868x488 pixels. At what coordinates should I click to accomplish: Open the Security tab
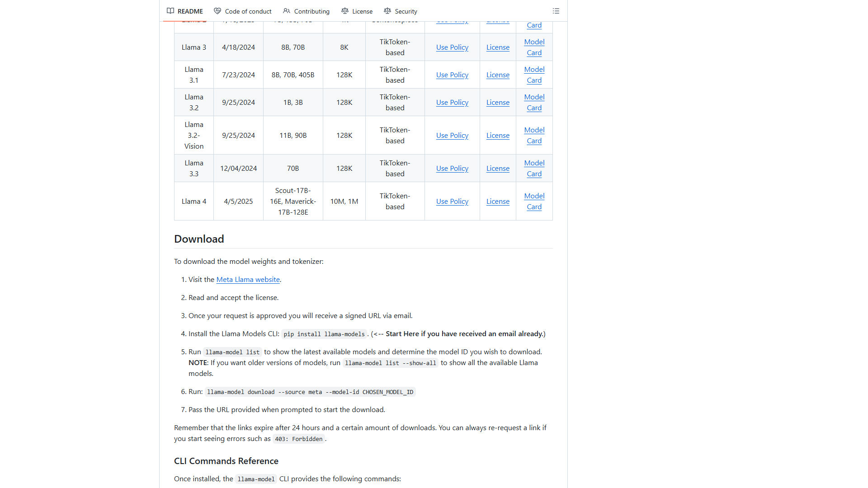tap(401, 11)
